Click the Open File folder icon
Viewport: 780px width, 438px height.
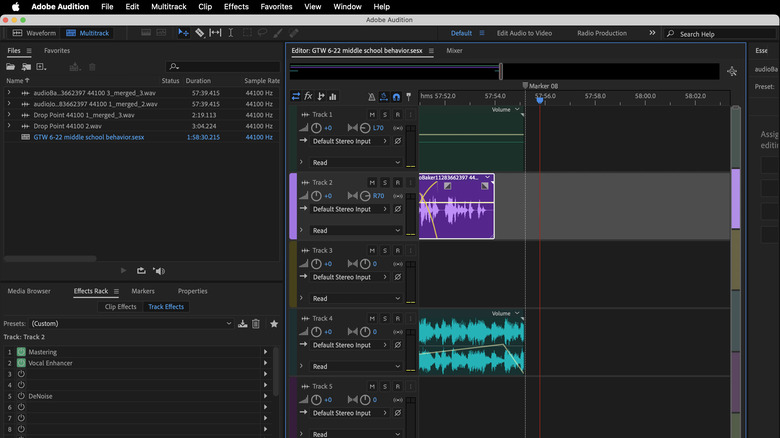point(11,67)
